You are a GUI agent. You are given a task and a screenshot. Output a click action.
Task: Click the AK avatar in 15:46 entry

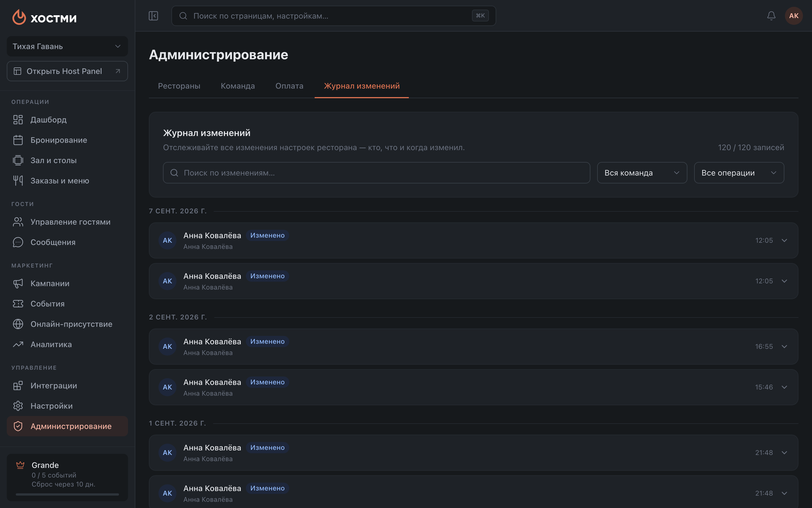167,387
